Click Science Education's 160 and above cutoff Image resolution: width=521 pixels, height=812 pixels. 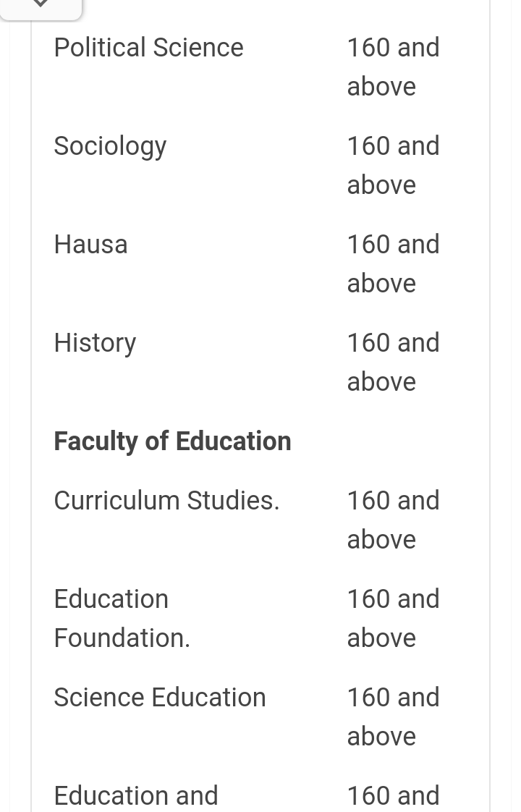[x=393, y=716]
